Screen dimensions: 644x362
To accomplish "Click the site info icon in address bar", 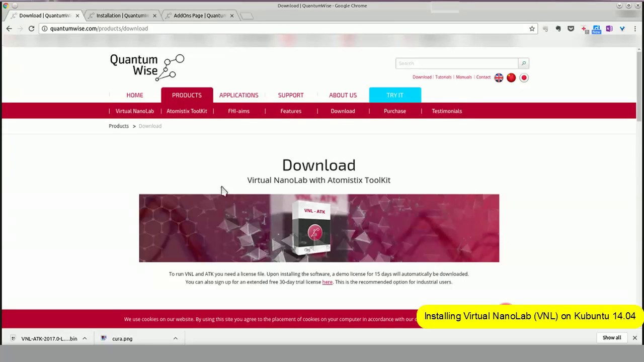I will coord(45,29).
